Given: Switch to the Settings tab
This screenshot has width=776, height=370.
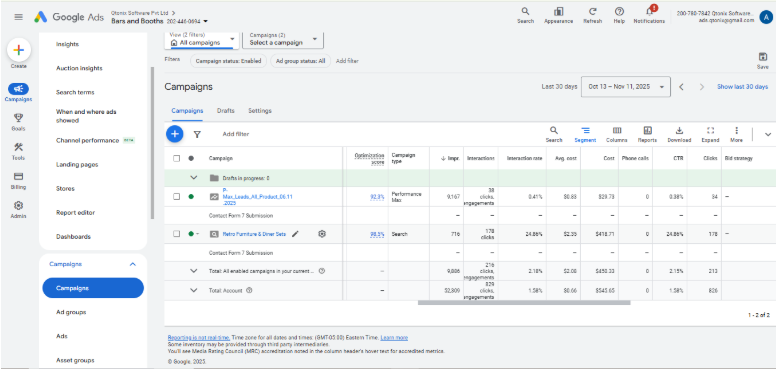Looking at the screenshot, I should (x=260, y=111).
